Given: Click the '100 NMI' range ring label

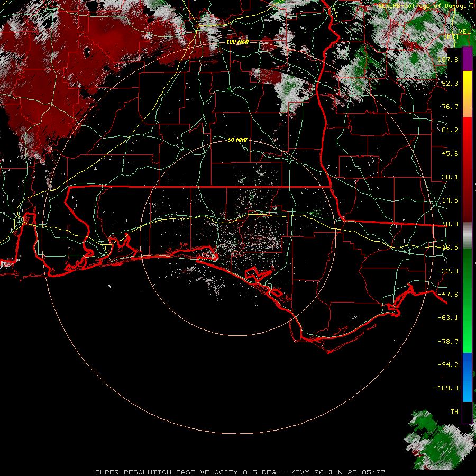Looking at the screenshot, I should [x=237, y=42].
